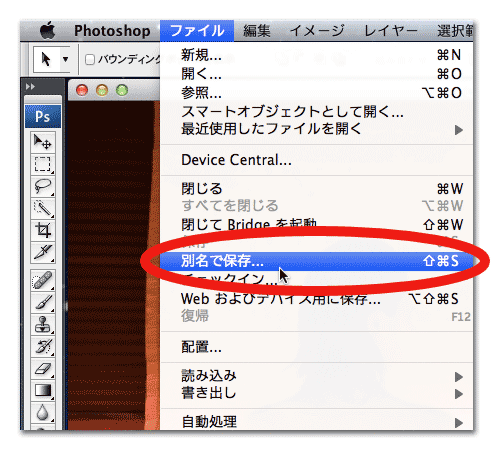The height and width of the screenshot is (450, 493).
Task: Choose 配置... menu entry
Action: coord(316,347)
